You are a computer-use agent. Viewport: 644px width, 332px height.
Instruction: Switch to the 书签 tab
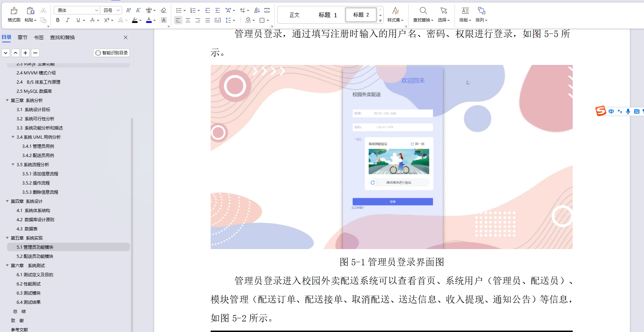[39, 37]
